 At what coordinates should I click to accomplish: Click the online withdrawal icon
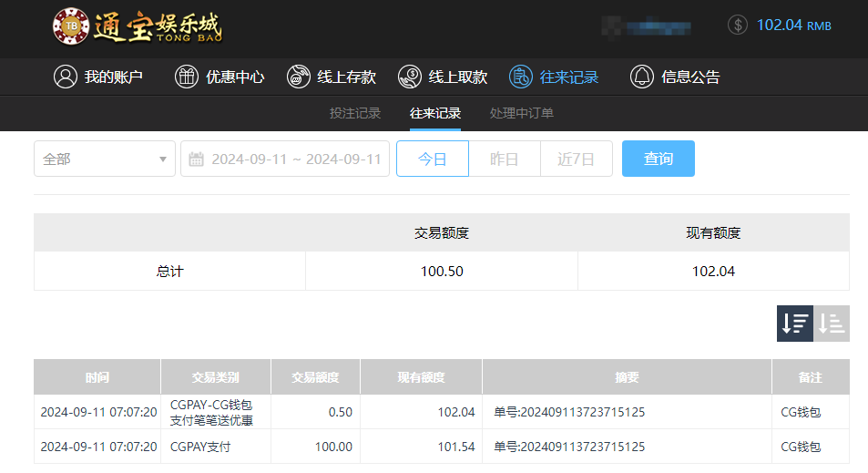(410, 77)
